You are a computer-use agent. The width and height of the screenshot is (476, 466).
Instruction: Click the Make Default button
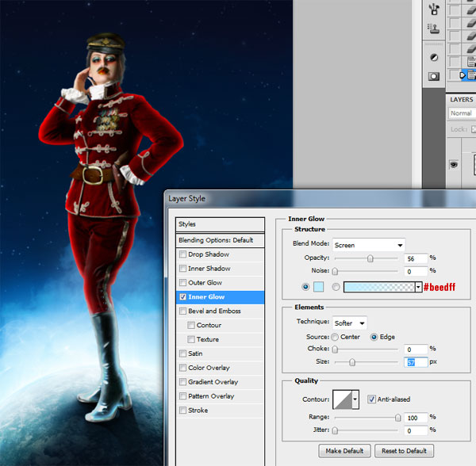344,451
